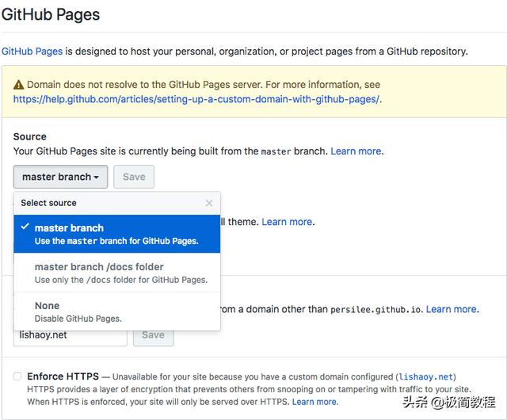Click the GitHub Pages heading
This screenshot has height=420, width=507.
(51, 14)
